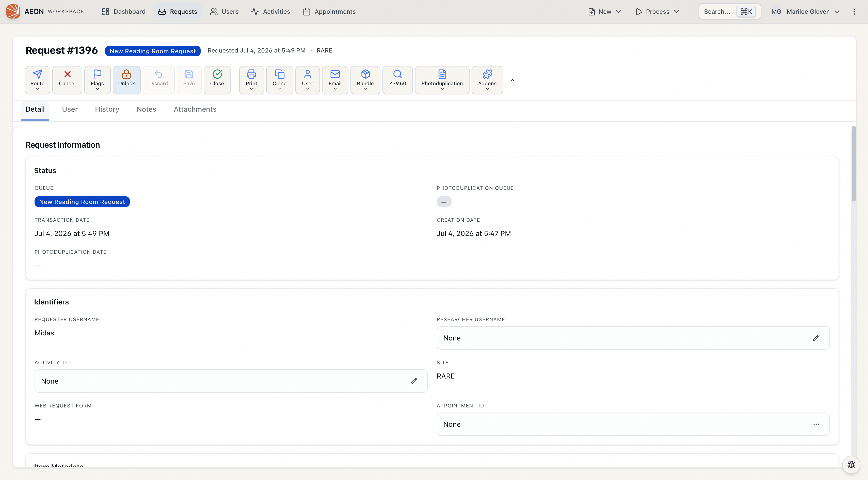Click the Route paper-plane icon
Image resolution: width=868 pixels, height=480 pixels.
click(37, 74)
